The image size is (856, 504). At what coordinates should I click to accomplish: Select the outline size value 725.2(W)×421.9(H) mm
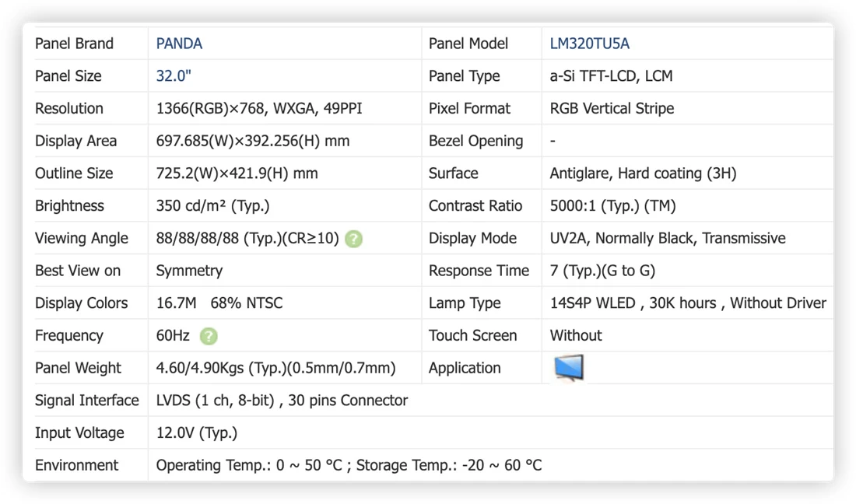[237, 173]
